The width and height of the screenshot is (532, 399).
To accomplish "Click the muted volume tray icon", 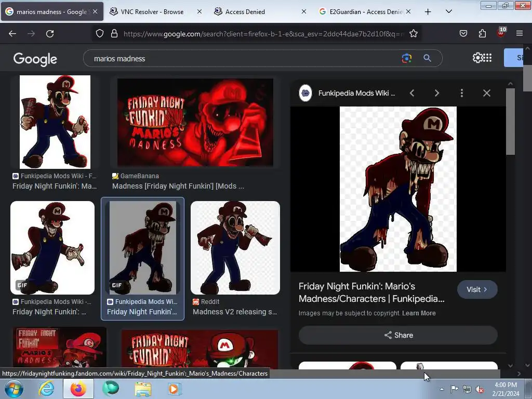I will pos(480,390).
